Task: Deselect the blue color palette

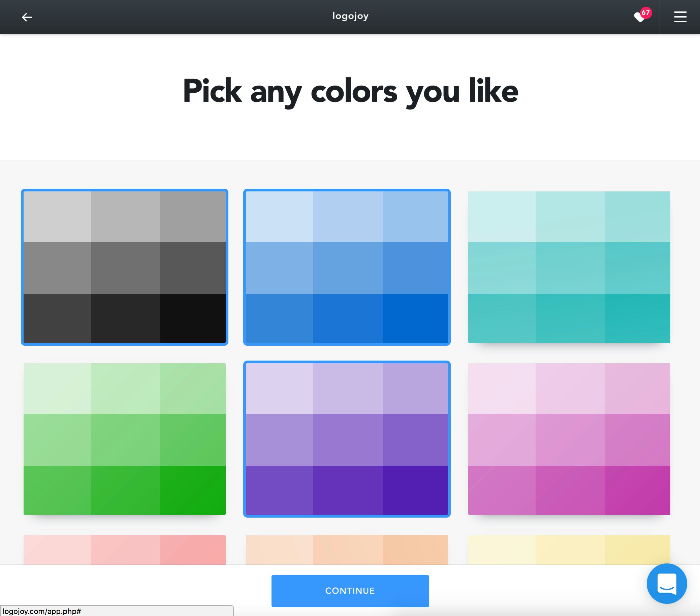Action: tap(347, 267)
